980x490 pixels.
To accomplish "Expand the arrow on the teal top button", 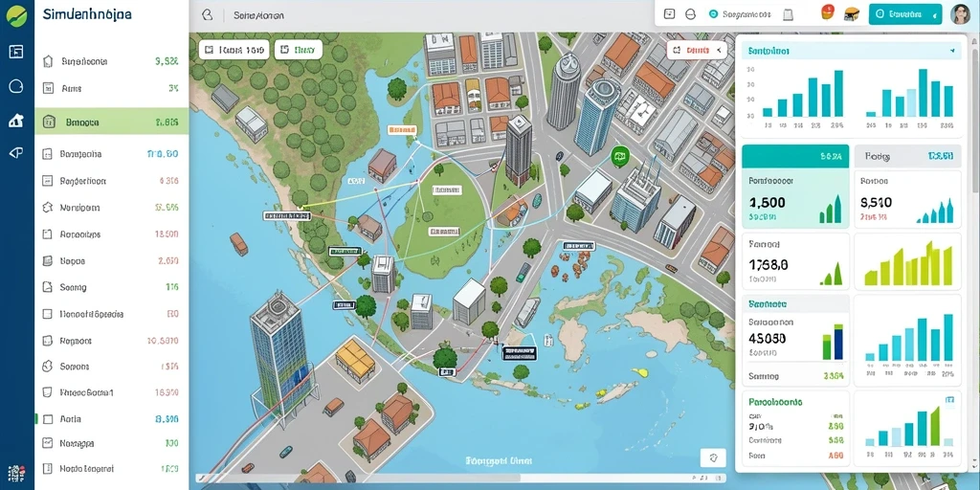I will point(934,13).
